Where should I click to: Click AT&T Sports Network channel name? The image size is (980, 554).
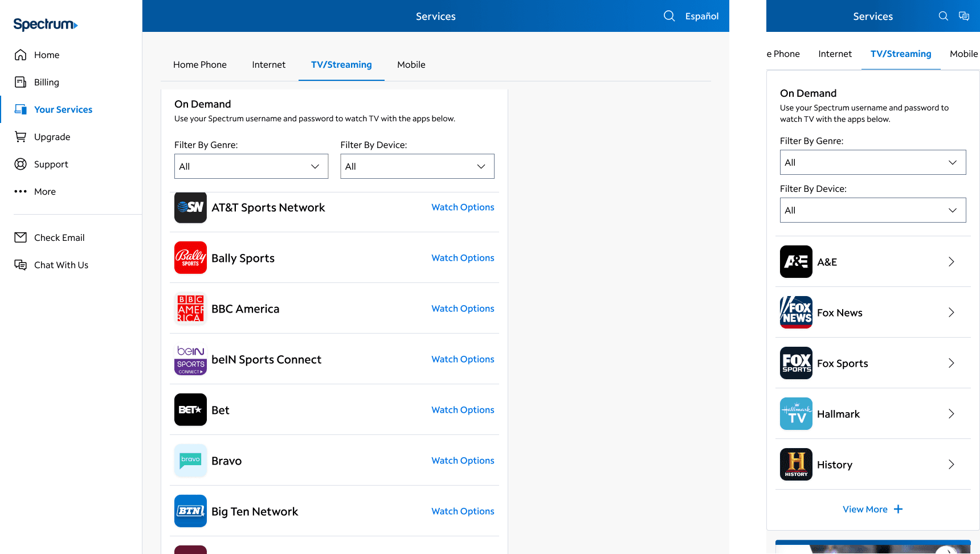[268, 208]
